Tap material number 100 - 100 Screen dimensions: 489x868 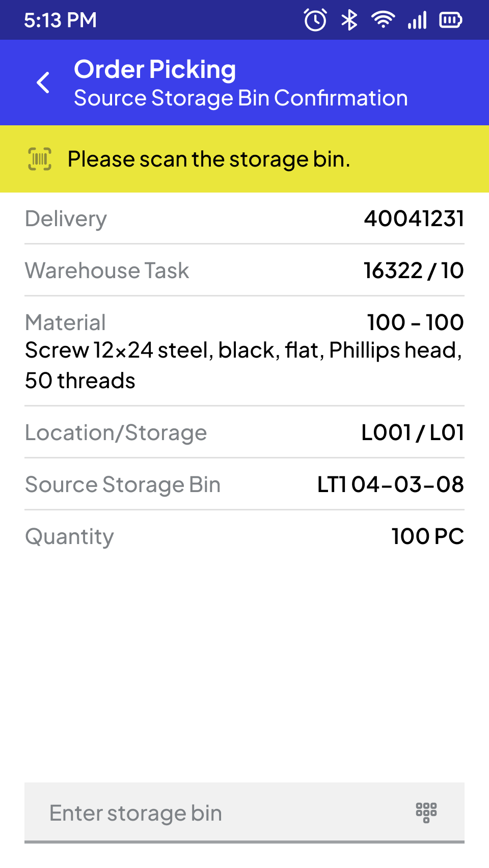415,322
